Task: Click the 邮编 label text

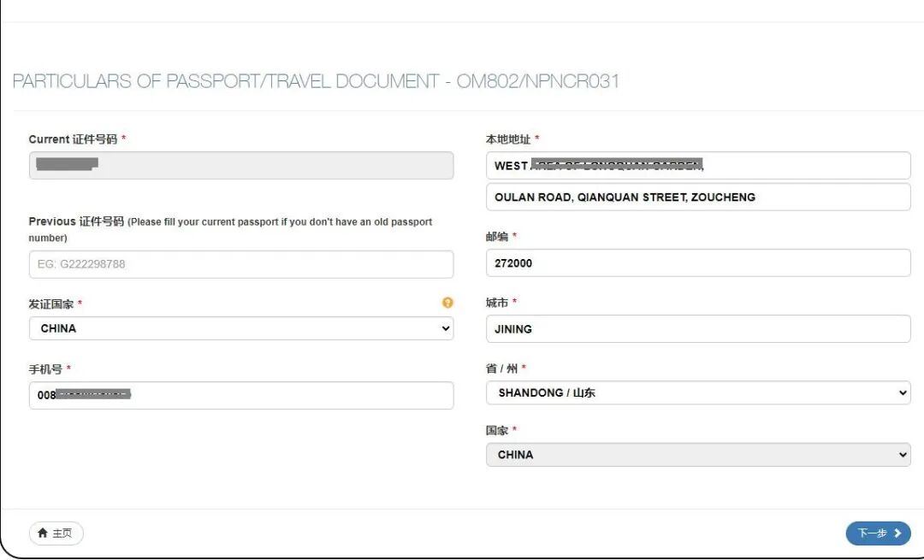Action: [497, 236]
